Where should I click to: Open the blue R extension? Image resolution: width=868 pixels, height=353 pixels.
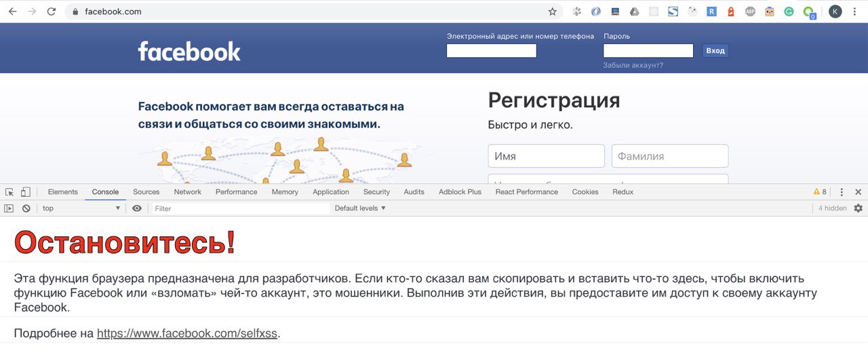[x=711, y=12]
